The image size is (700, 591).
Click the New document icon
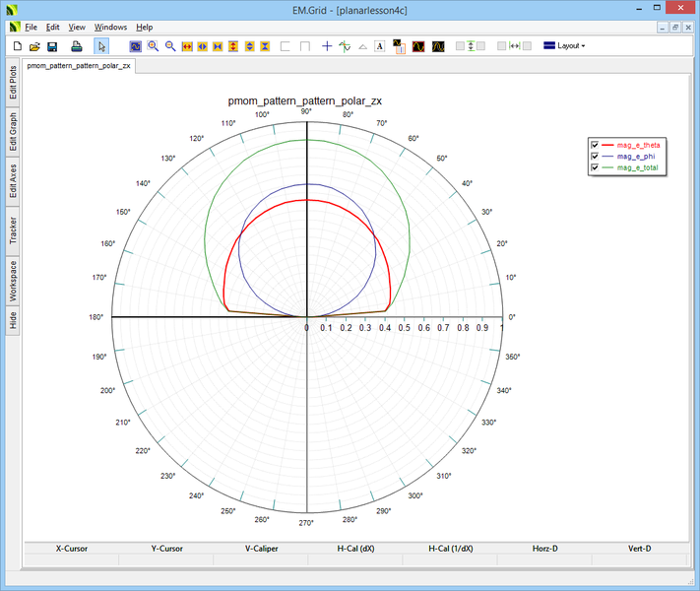click(17, 46)
